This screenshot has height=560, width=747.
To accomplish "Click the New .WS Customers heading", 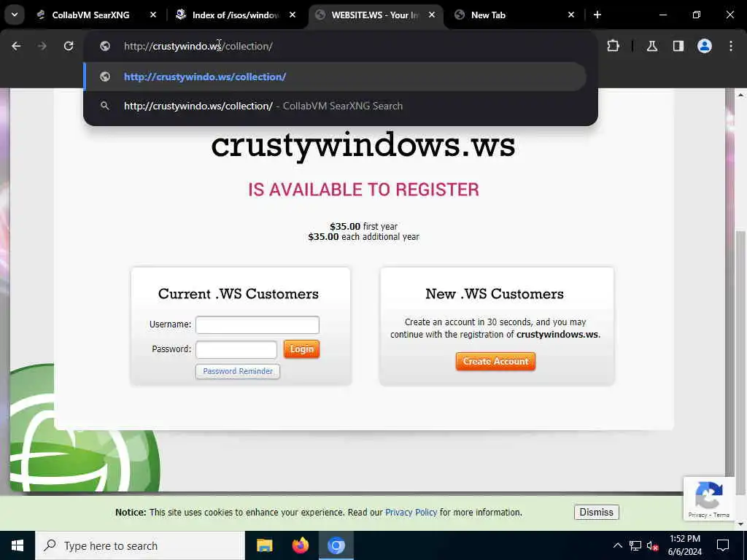I will pos(495,294).
